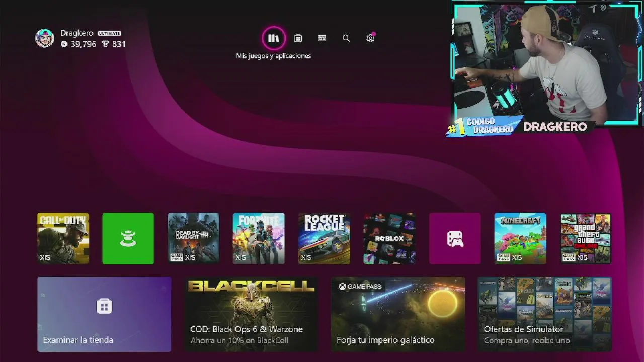Image resolution: width=644 pixels, height=362 pixels.
Task: Open My games and apps library icon
Action: point(274,38)
